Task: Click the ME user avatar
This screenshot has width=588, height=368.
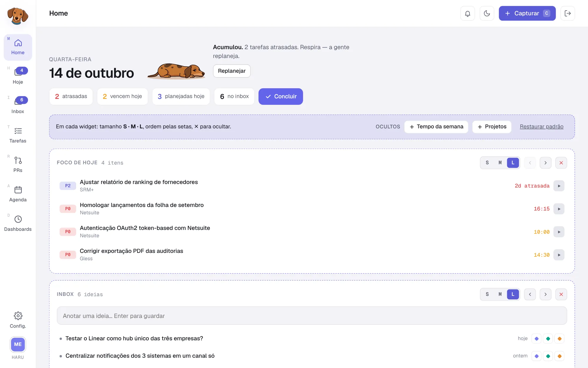Action: pos(18,344)
